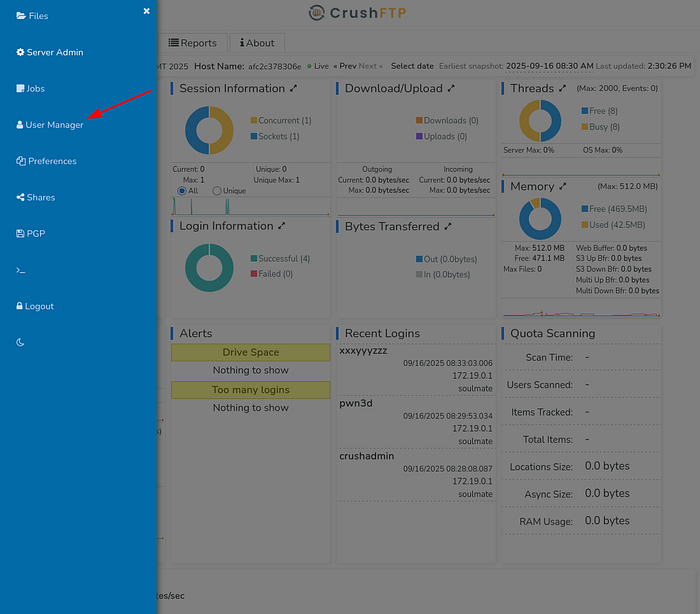700x614 pixels.
Task: Toggle the Concurrent legend swatch
Action: (x=254, y=121)
